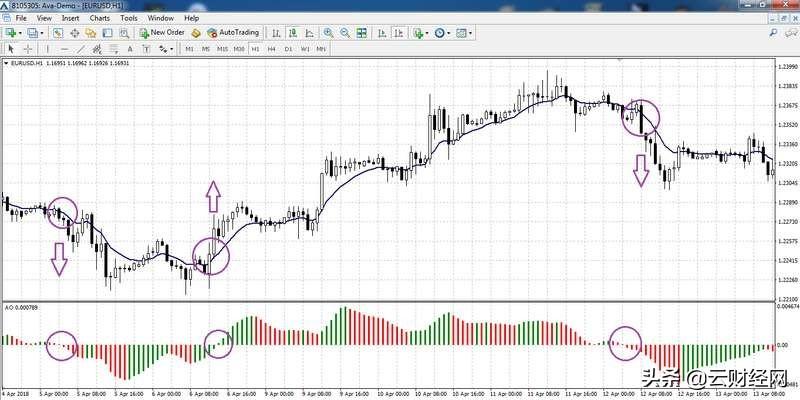800x400 pixels.
Task: Activate the crosshair cursor mode
Action: click(28, 49)
